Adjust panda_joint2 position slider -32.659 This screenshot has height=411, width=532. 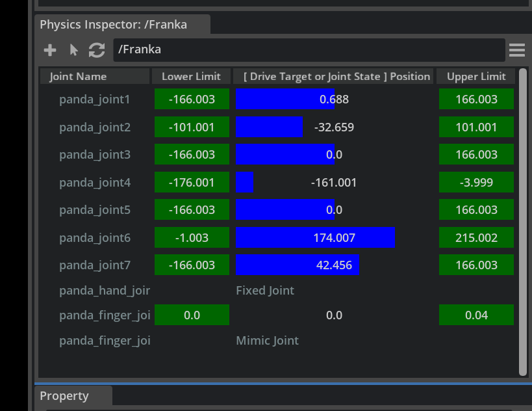[334, 127]
